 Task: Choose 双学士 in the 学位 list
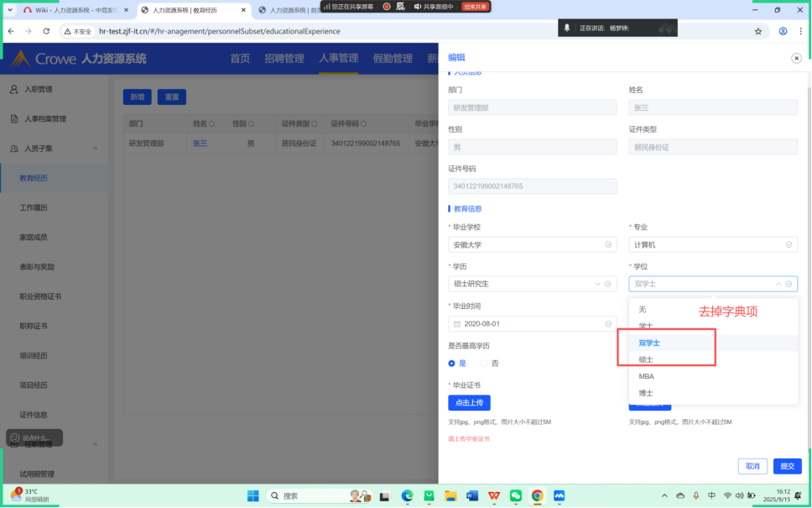(713, 343)
